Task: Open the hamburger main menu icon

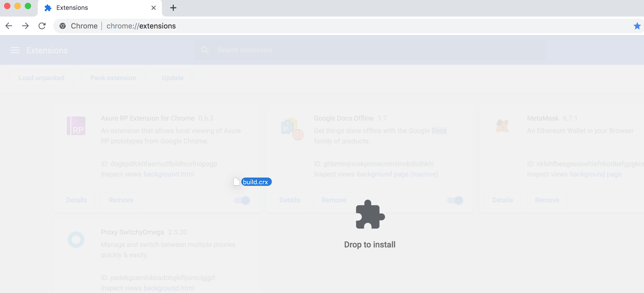Action: click(x=15, y=50)
